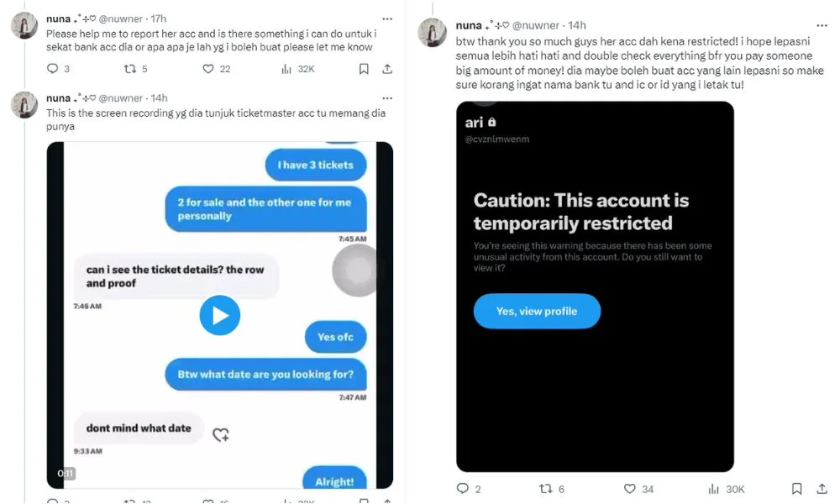
Task: Share the 17h tweet via upload icon
Action: [x=387, y=69]
